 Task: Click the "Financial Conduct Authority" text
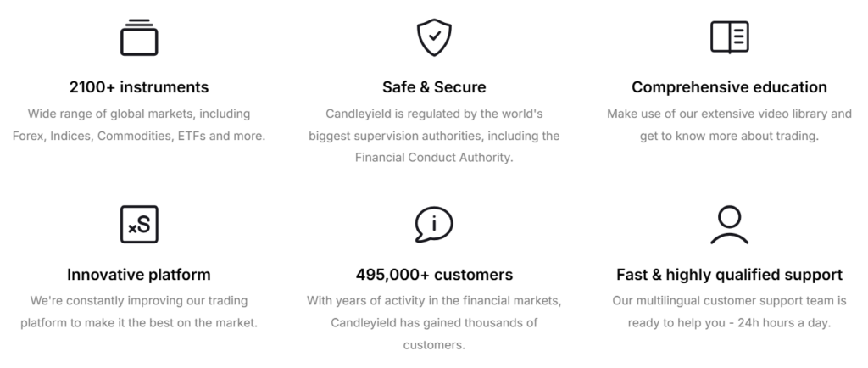coord(434,158)
